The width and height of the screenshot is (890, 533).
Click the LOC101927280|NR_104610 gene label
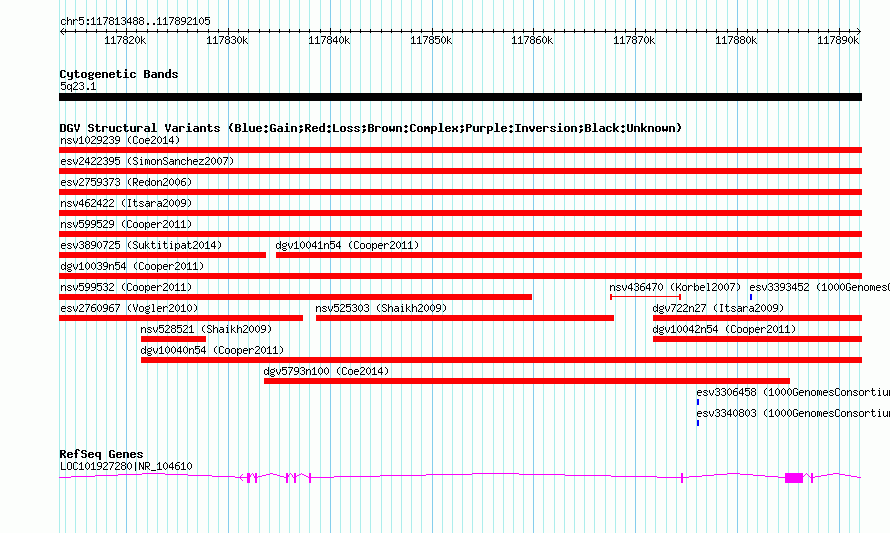click(126, 466)
